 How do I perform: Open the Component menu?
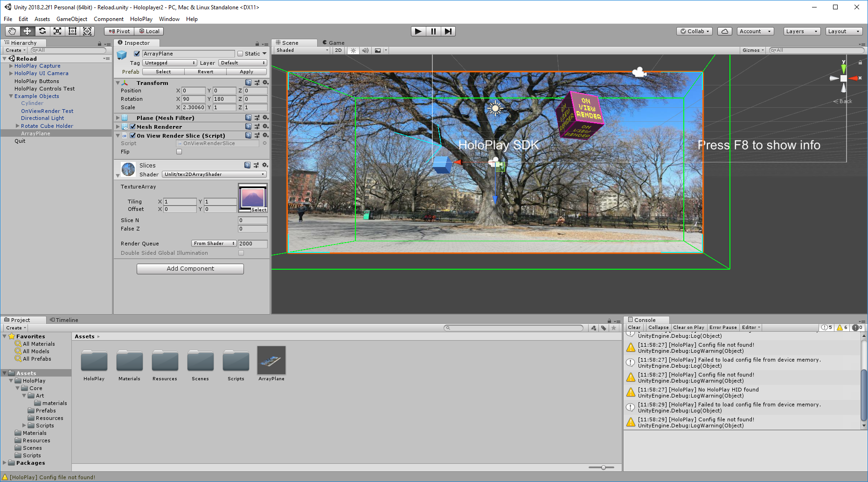pos(109,19)
